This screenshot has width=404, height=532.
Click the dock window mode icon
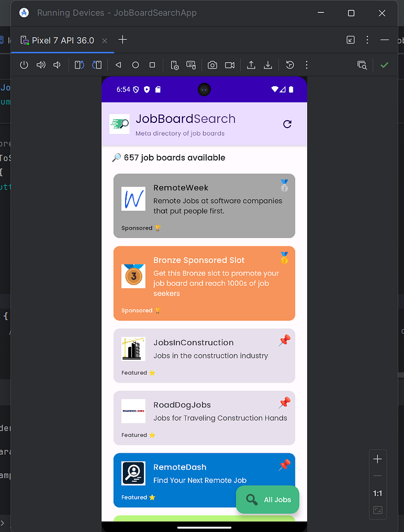(x=351, y=40)
